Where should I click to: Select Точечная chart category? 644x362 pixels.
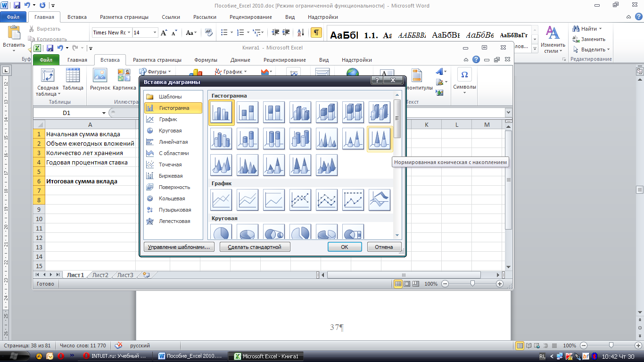click(x=173, y=165)
